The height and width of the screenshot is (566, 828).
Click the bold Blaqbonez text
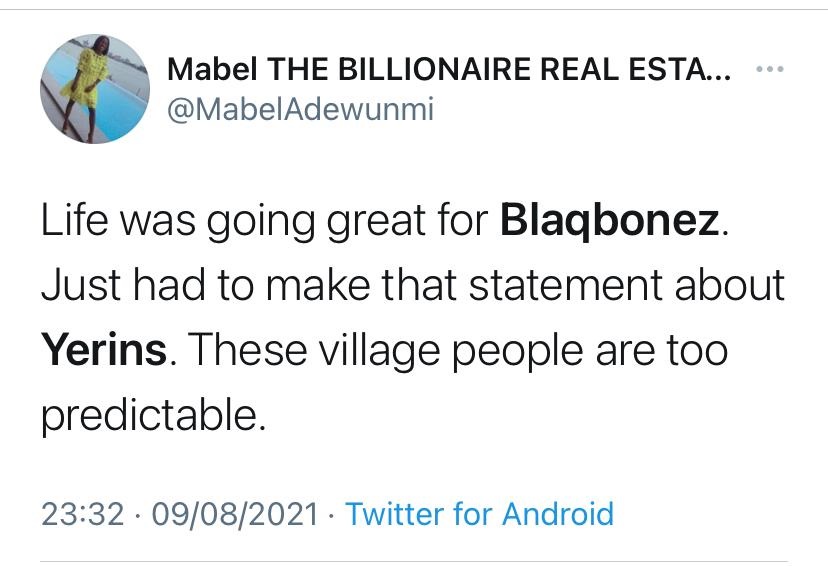click(x=609, y=221)
